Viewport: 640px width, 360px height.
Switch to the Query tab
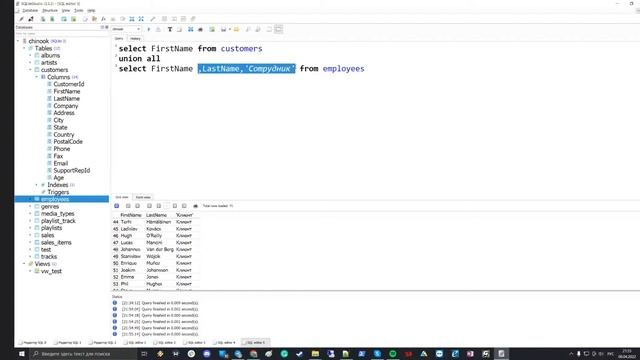[119, 38]
